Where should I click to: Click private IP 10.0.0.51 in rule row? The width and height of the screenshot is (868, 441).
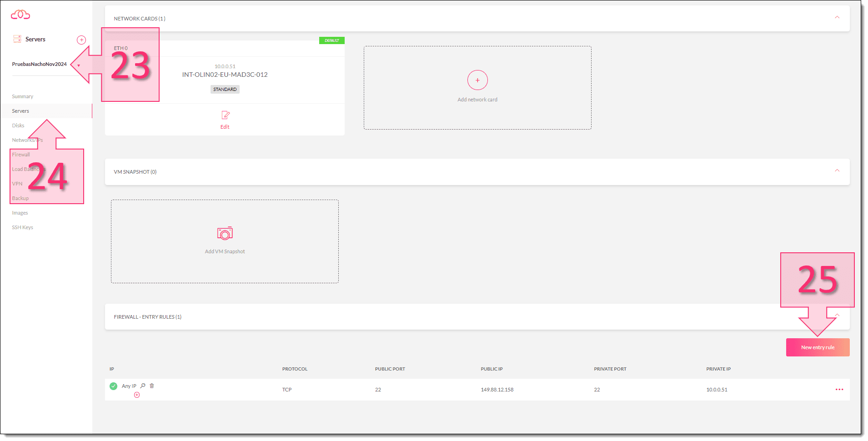click(x=717, y=390)
